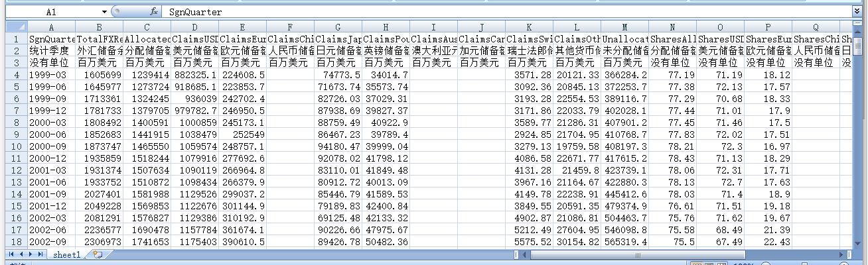Click cell B15 with value 2049228

(100, 206)
